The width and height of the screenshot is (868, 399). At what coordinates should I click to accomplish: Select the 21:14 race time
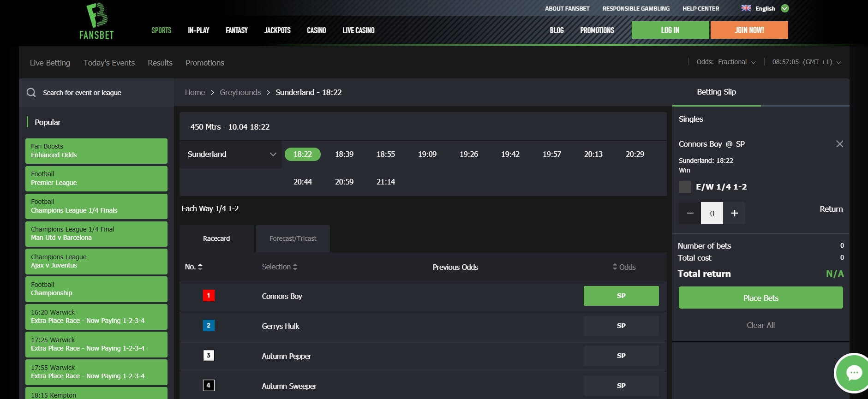[386, 182]
